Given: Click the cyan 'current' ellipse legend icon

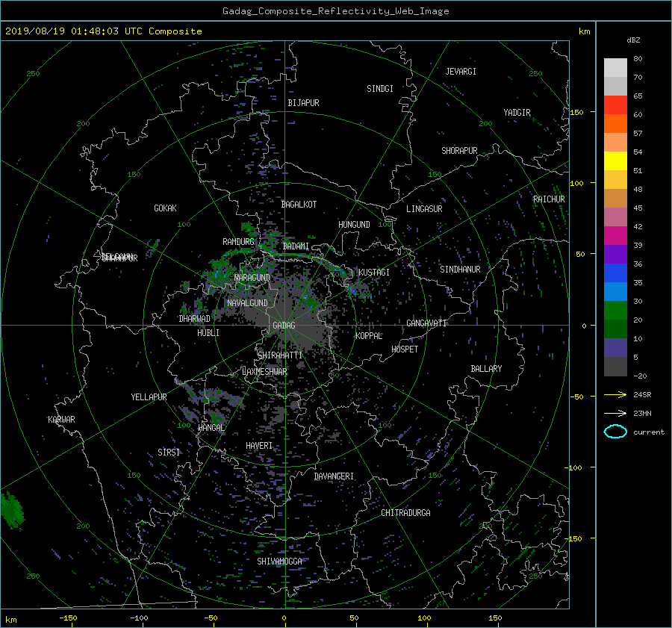Looking at the screenshot, I should coord(615,432).
